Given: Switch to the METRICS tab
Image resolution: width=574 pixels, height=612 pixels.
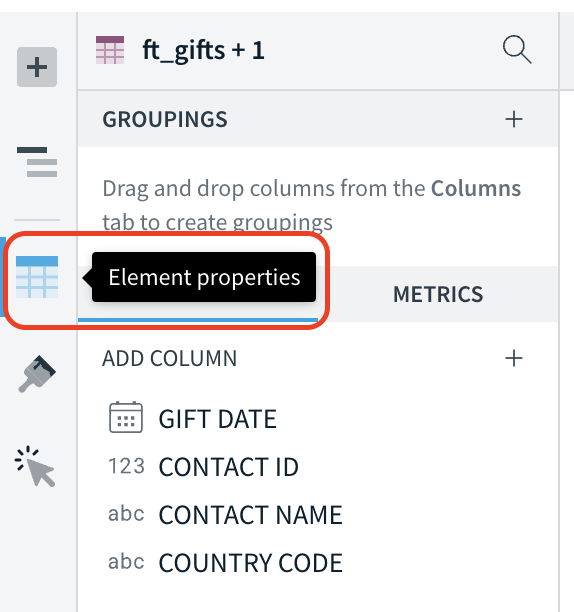Looking at the screenshot, I should [x=438, y=294].
